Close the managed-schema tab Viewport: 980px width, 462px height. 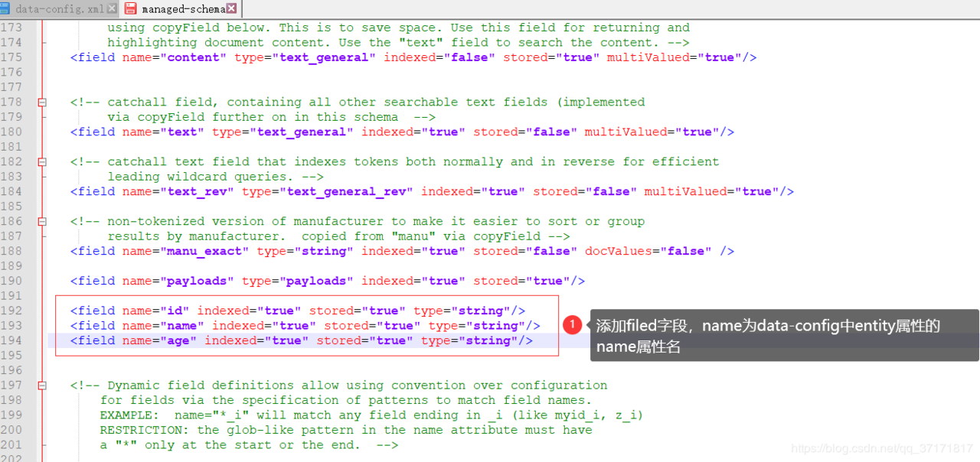(232, 8)
